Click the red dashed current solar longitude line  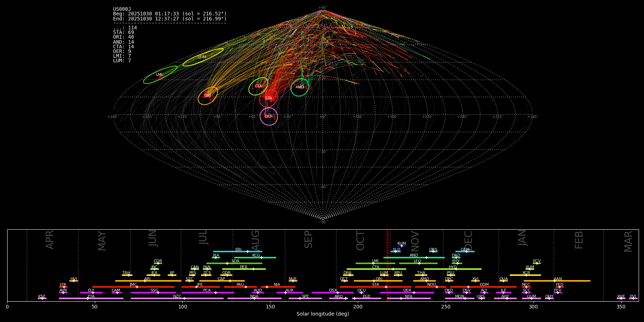point(387,265)
